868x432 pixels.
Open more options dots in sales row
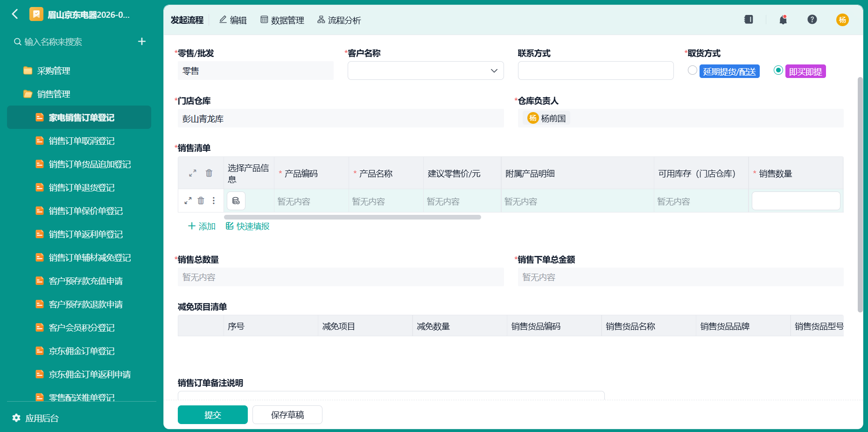pos(214,201)
